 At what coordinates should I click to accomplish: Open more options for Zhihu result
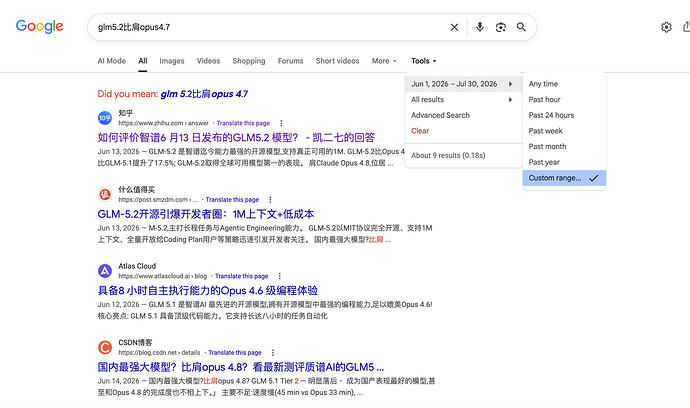281,123
